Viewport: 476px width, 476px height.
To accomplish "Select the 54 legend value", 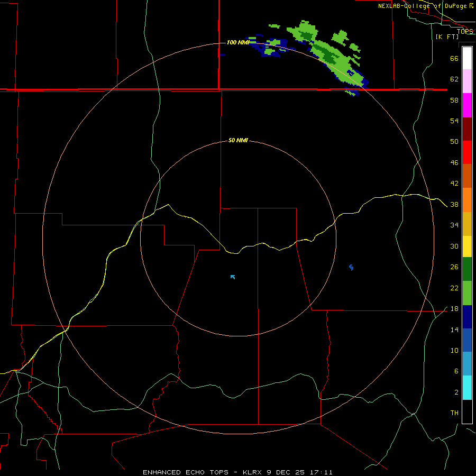I will pos(454,121).
